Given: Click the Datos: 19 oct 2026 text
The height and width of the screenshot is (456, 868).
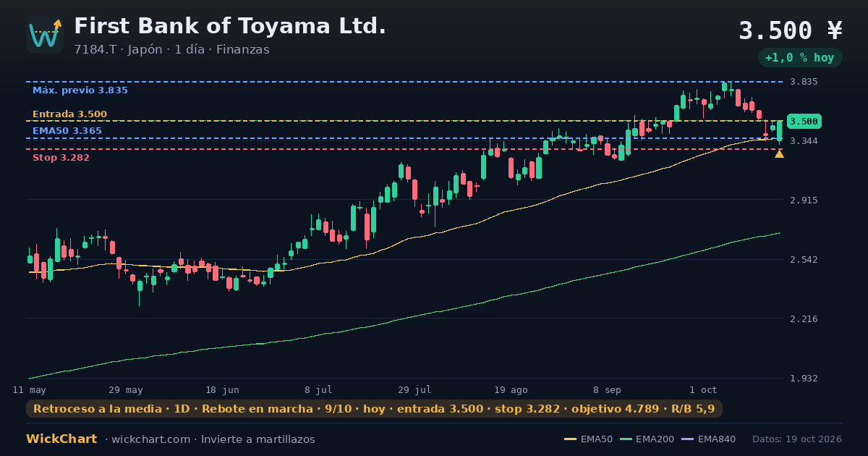Looking at the screenshot, I should [x=797, y=439].
